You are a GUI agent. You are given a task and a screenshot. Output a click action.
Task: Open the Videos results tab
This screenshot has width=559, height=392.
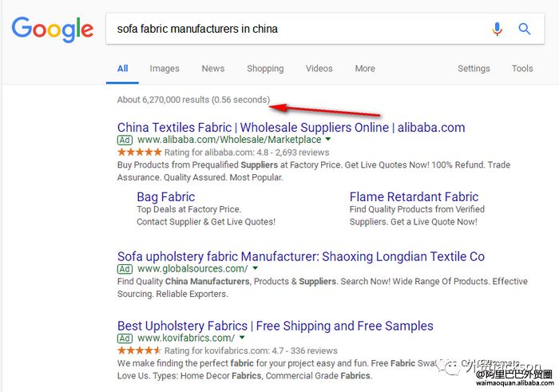pyautogui.click(x=319, y=69)
